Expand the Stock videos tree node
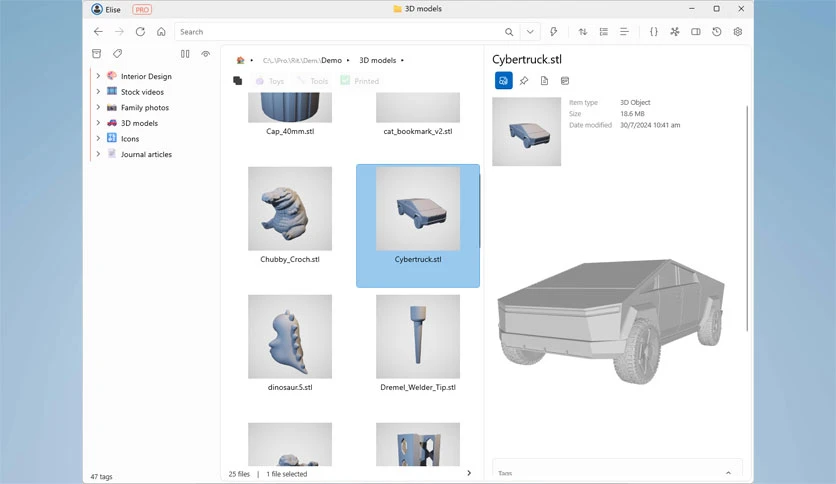This screenshot has width=836, height=484. click(98, 92)
